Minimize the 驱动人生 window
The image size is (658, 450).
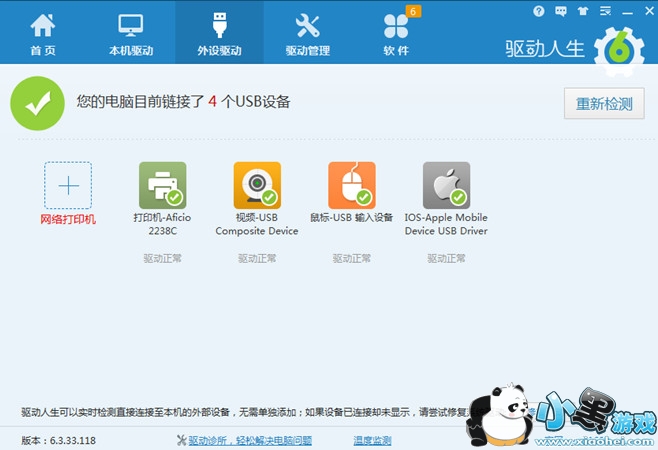(627, 13)
